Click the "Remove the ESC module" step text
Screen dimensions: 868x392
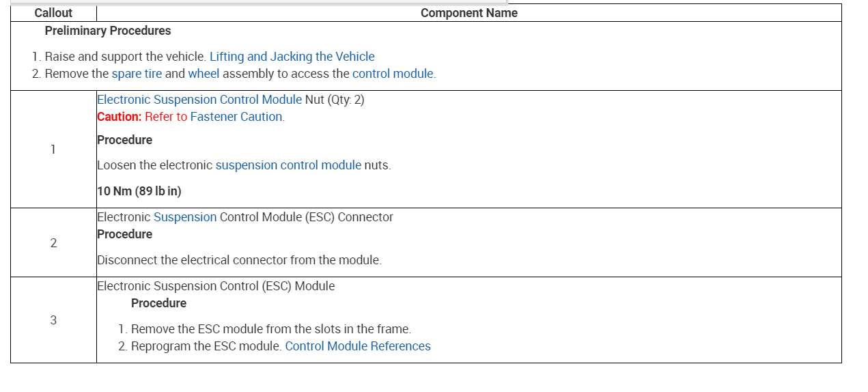270,329
